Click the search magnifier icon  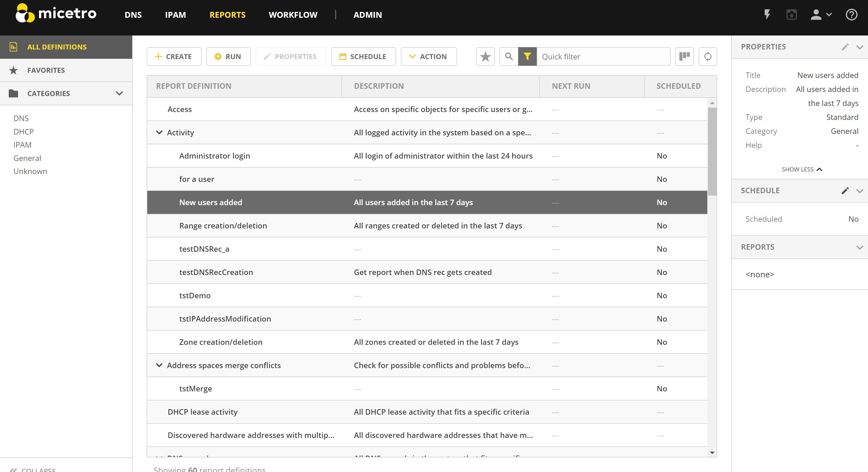tap(509, 56)
